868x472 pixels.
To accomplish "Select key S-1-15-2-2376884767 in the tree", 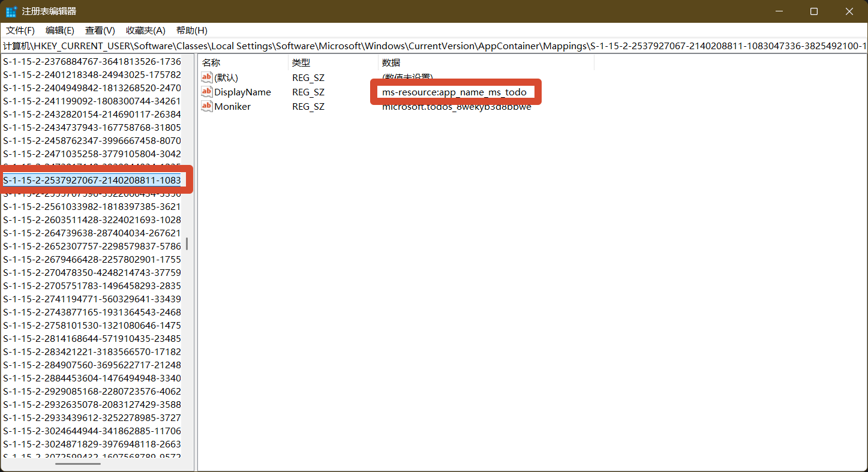I will 92,61.
